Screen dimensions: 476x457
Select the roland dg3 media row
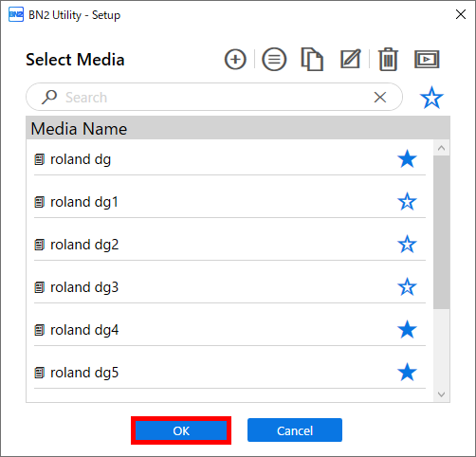[x=229, y=287]
